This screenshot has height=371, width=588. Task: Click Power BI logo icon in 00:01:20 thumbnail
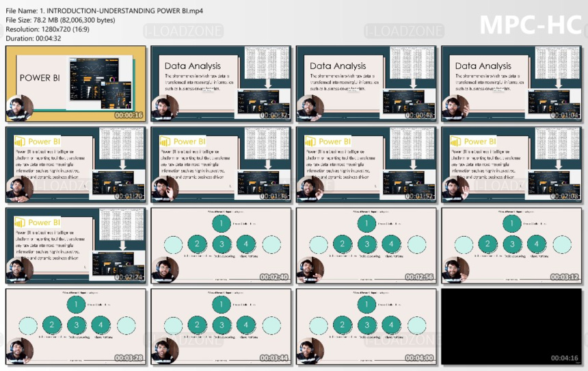coord(20,142)
